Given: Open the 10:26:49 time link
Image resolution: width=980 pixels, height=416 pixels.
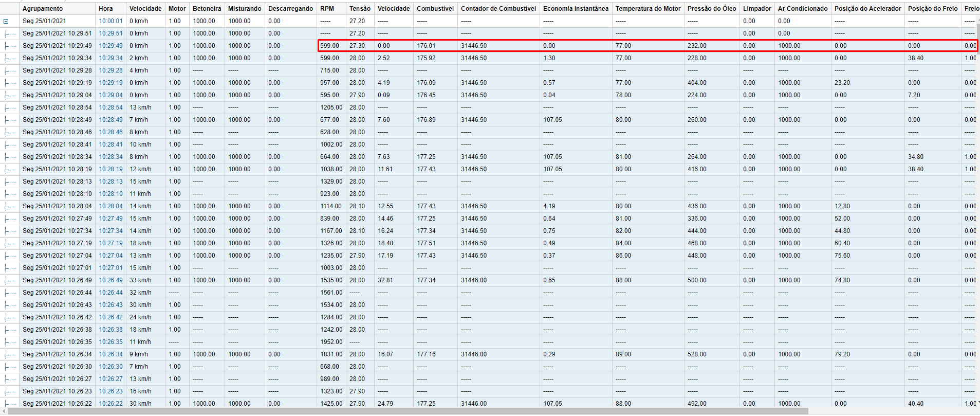Looking at the screenshot, I should click(x=111, y=280).
